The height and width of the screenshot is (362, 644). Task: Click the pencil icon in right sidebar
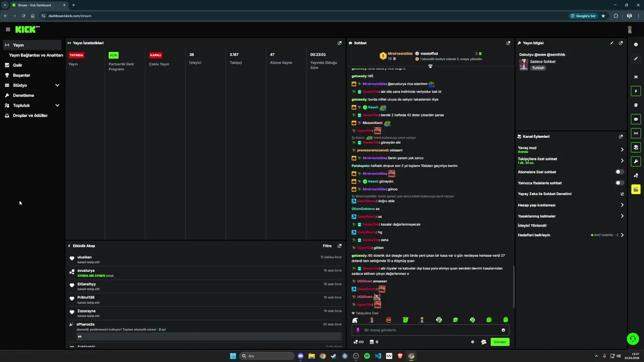pyautogui.click(x=636, y=59)
